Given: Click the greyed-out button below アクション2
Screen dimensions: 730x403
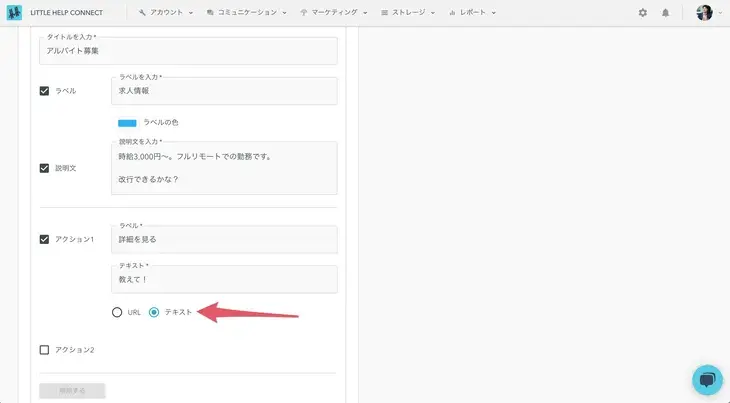Looking at the screenshot, I should click(x=72, y=391).
